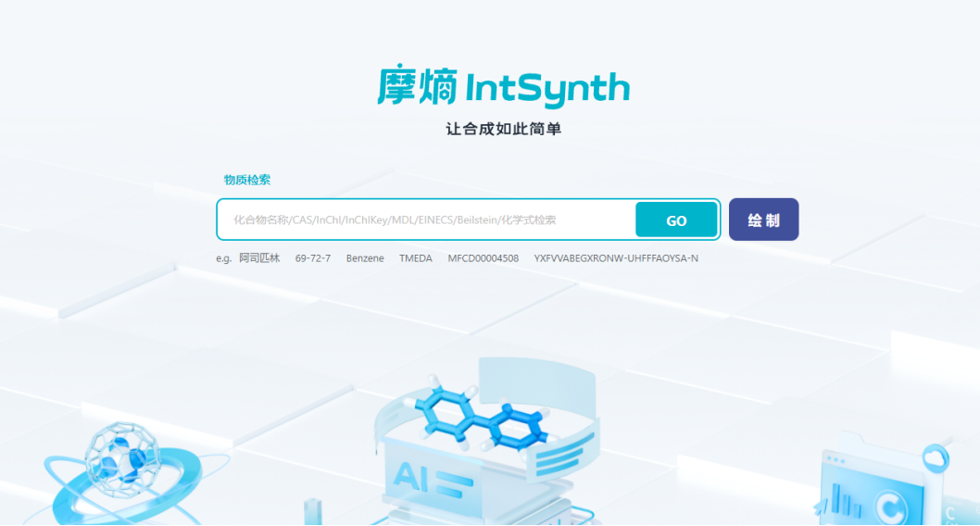Click the 摩熵 IntSynth logo
Viewport: 980px width, 526px height.
pos(503,85)
